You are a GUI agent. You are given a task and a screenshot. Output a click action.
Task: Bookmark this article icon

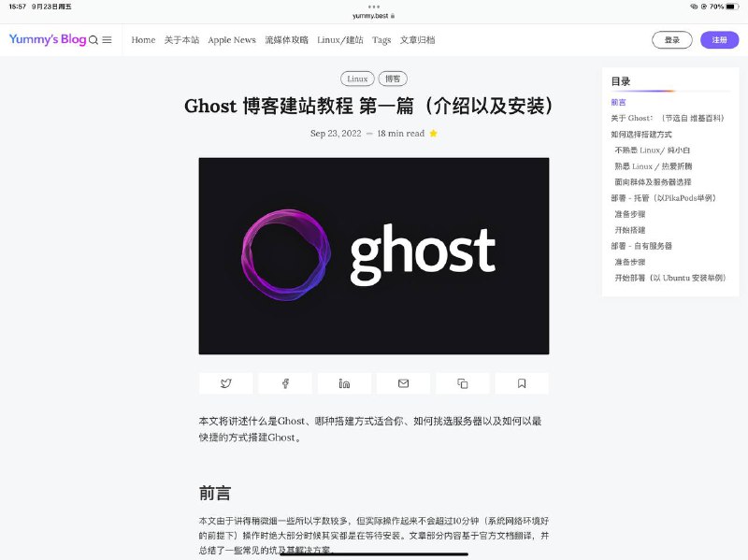(x=522, y=383)
